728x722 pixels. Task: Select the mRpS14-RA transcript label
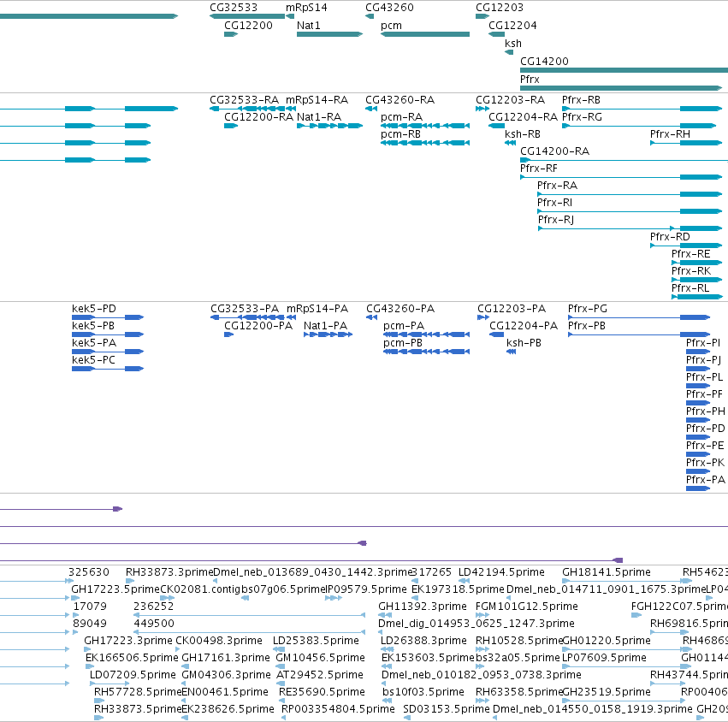pyautogui.click(x=317, y=100)
